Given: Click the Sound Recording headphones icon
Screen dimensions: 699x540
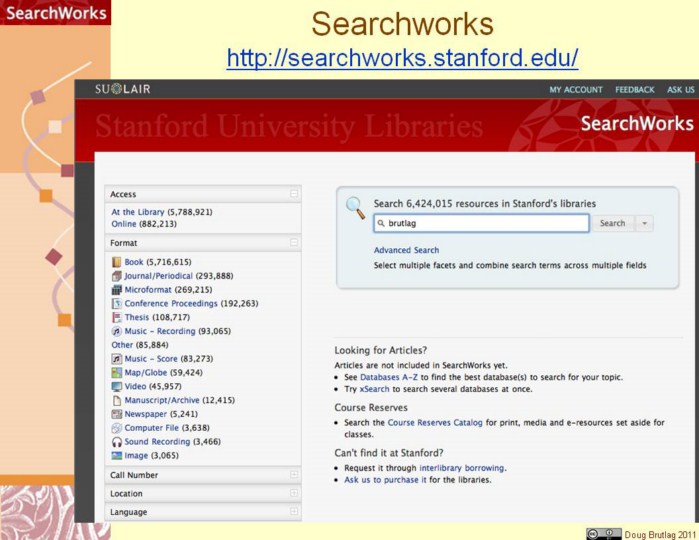Looking at the screenshot, I should pos(116,441).
